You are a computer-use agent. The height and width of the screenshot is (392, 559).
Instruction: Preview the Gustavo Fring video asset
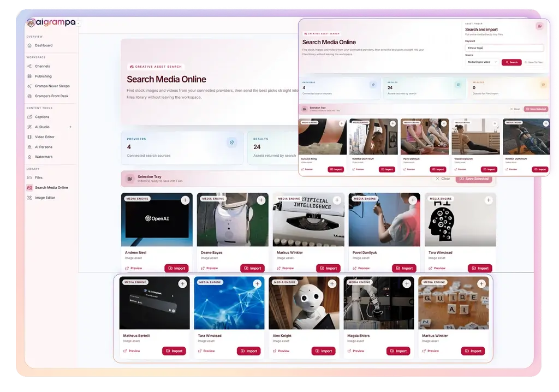pyautogui.click(x=307, y=169)
